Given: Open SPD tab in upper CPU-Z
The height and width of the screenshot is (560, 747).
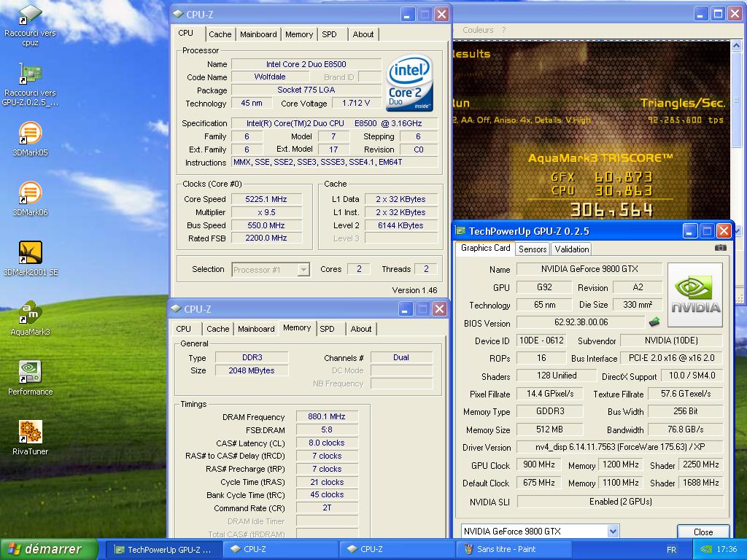Looking at the screenshot, I should (329, 34).
